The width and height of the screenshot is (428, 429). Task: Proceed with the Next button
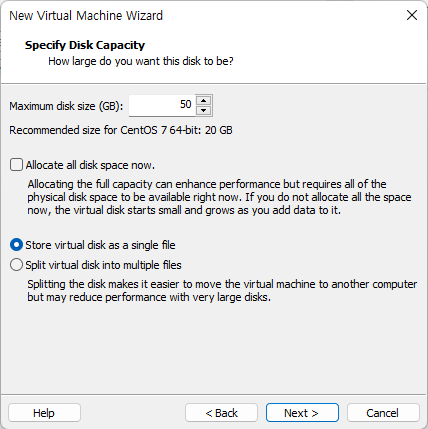[x=302, y=413]
